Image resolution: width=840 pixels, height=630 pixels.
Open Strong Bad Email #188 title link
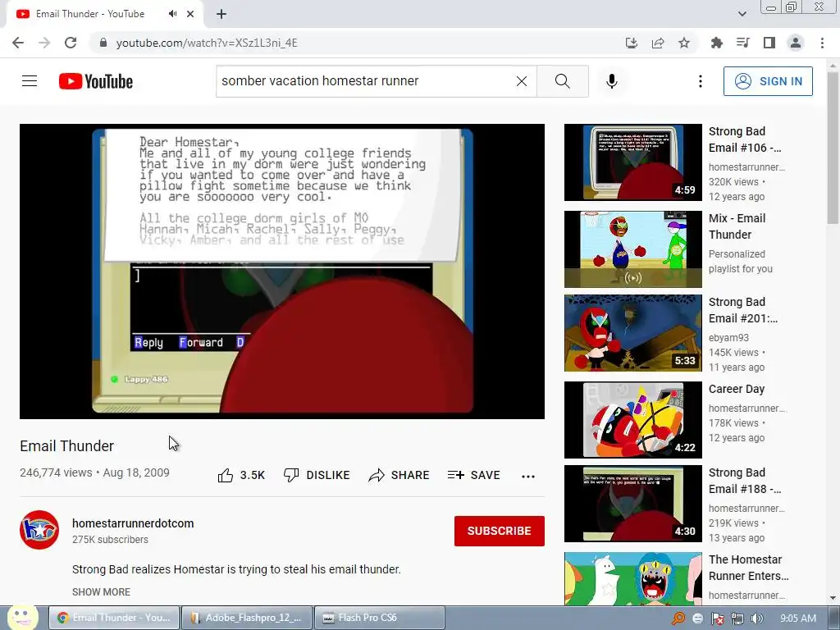tap(745, 481)
